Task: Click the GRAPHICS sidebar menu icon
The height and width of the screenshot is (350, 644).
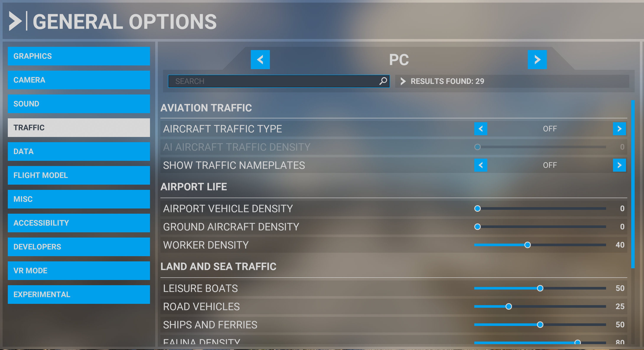Action: click(x=80, y=56)
